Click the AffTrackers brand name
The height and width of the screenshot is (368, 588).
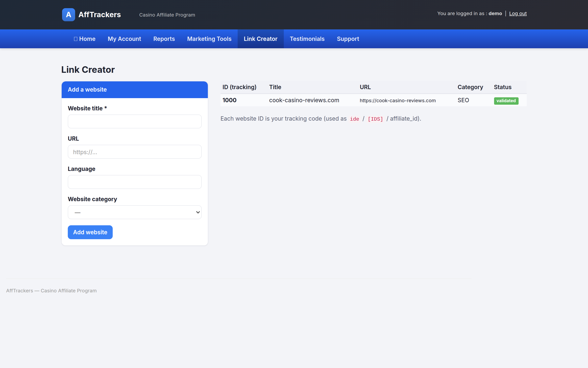pyautogui.click(x=100, y=15)
